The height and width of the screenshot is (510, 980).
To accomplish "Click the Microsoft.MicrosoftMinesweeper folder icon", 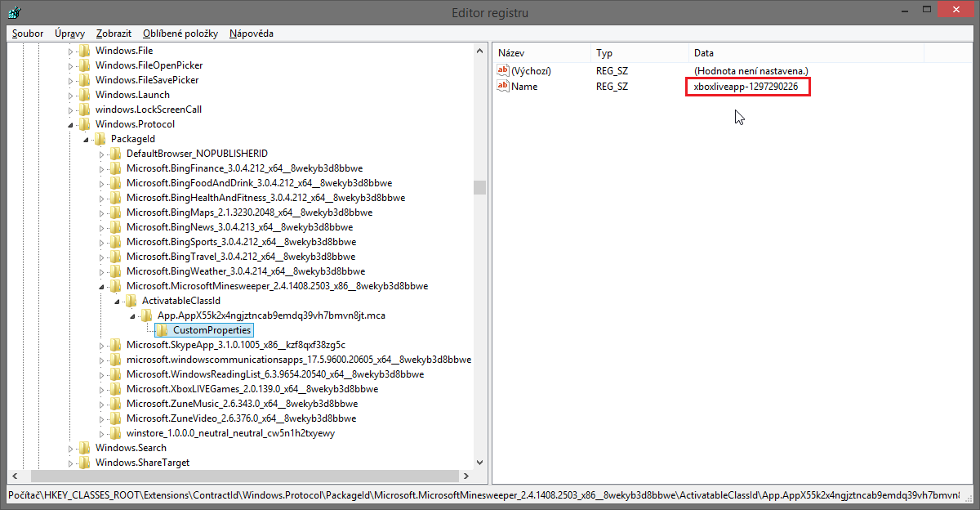I will pos(116,286).
